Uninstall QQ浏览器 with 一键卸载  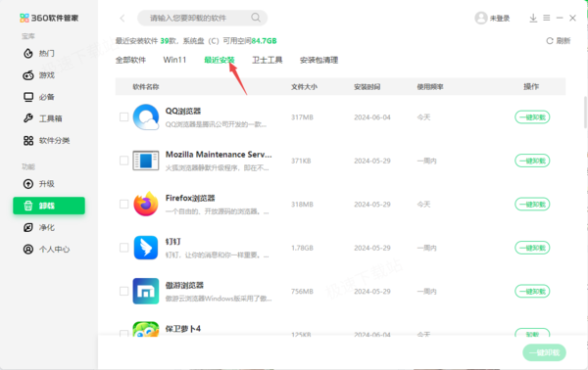pyautogui.click(x=532, y=117)
